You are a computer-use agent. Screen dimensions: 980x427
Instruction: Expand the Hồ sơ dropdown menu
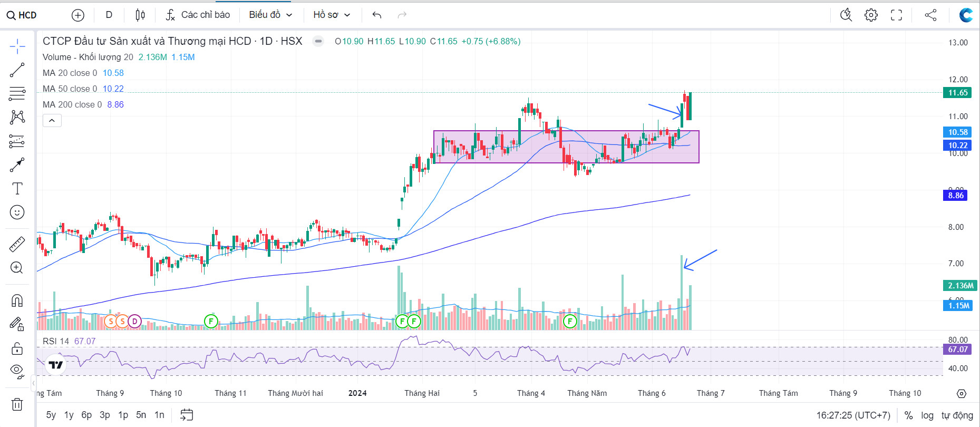[332, 15]
